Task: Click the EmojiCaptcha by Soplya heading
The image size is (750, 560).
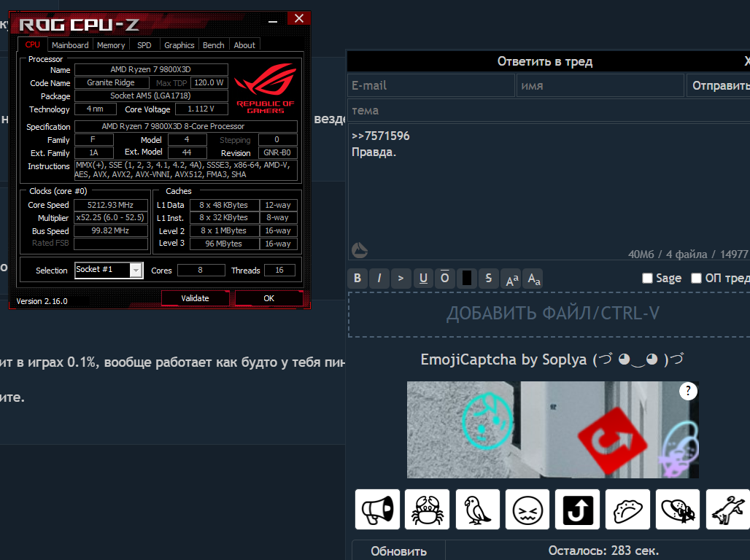Action: click(552, 359)
